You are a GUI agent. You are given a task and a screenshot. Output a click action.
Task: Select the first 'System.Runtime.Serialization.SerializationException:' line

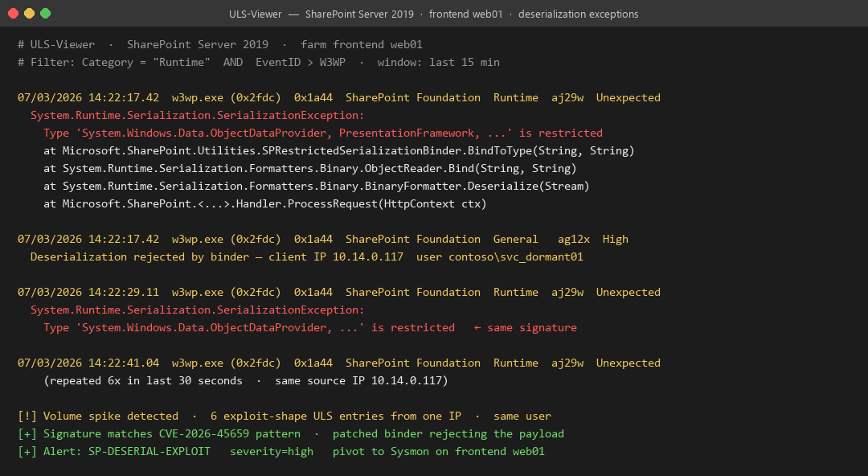pyautogui.click(x=197, y=115)
